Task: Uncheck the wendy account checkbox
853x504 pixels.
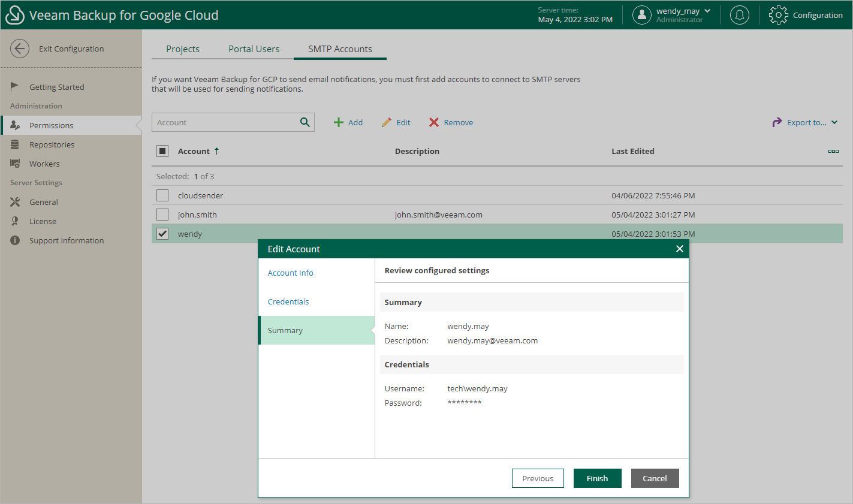Action: coord(162,234)
